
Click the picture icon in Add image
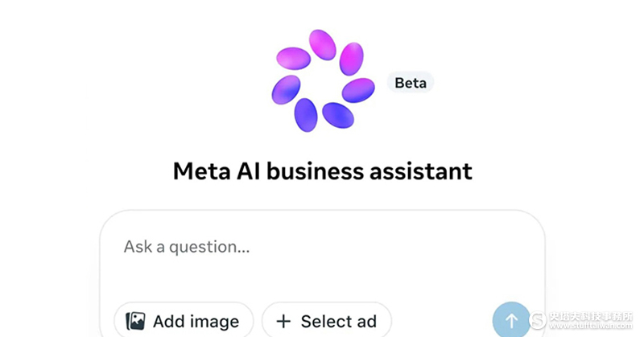(x=136, y=322)
